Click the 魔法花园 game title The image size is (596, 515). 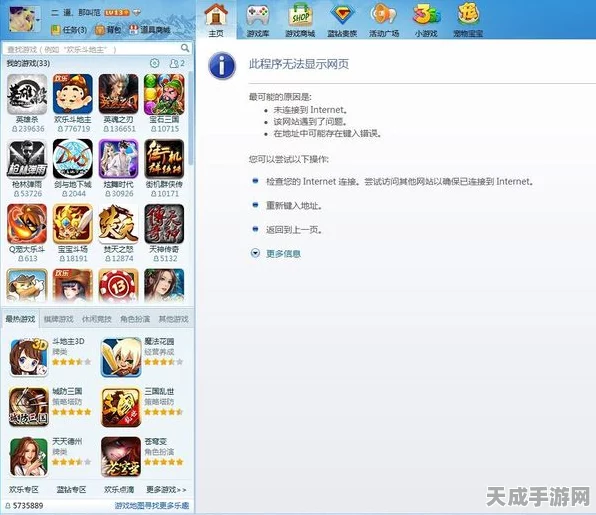coord(159,341)
